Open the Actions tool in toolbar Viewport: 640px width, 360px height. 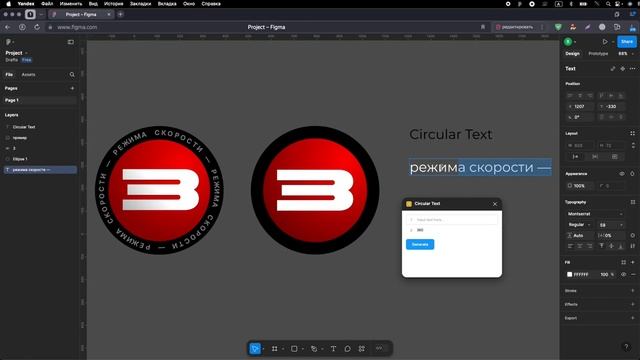(362, 349)
